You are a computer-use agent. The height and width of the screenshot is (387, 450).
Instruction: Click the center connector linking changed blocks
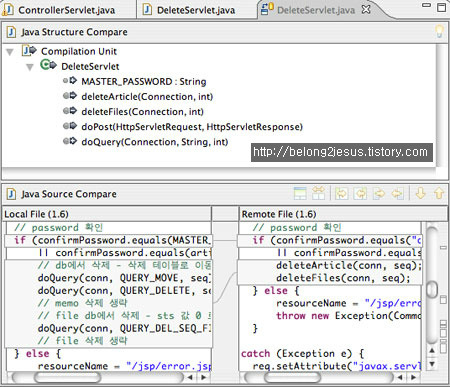pyautogui.click(x=225, y=287)
